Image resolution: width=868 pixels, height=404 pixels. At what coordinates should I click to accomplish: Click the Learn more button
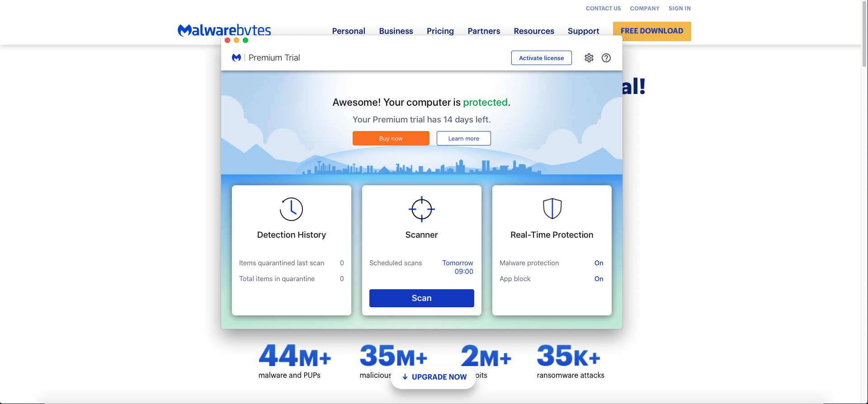point(463,138)
